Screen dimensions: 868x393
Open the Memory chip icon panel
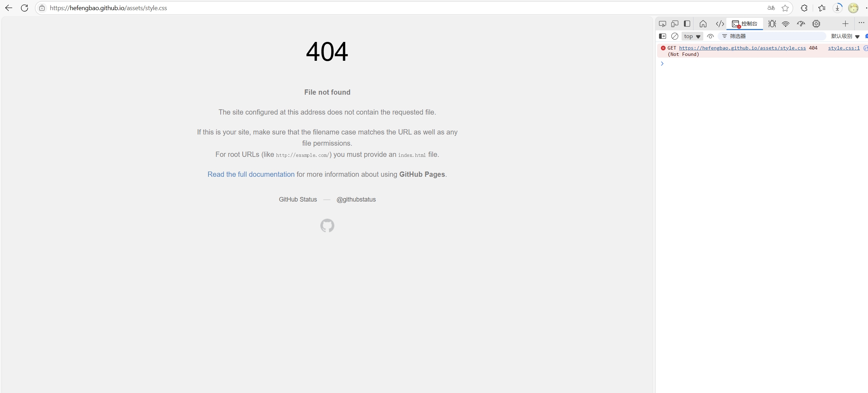(x=816, y=24)
